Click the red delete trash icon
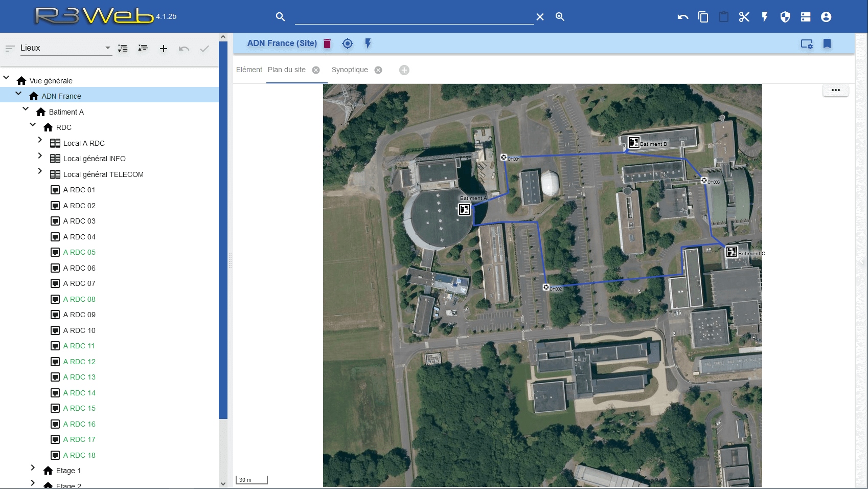868x489 pixels. 327,43
